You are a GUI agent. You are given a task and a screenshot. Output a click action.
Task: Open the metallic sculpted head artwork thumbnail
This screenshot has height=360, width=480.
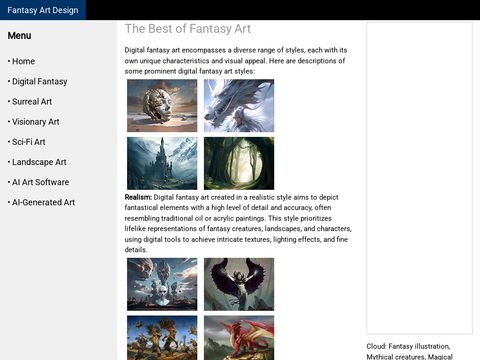click(x=162, y=106)
